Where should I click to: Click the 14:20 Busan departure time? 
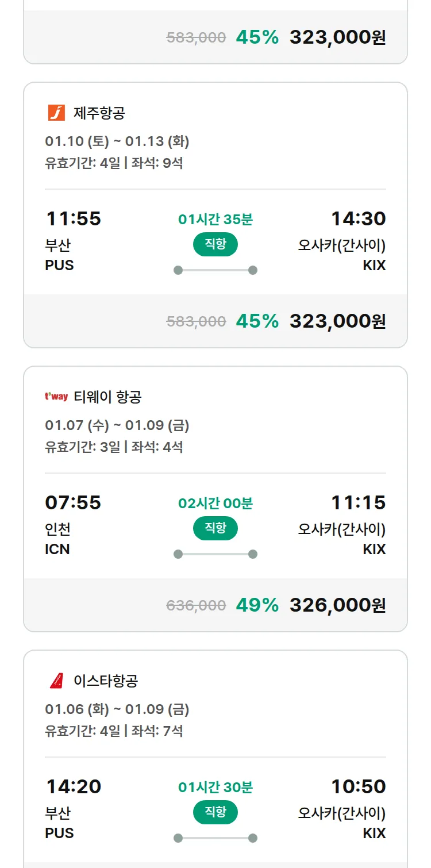coord(73,787)
